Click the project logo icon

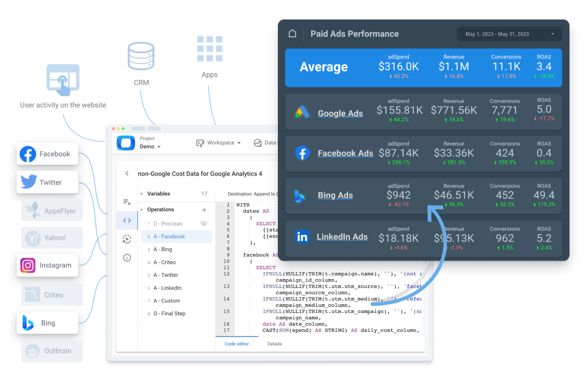pyautogui.click(x=126, y=143)
